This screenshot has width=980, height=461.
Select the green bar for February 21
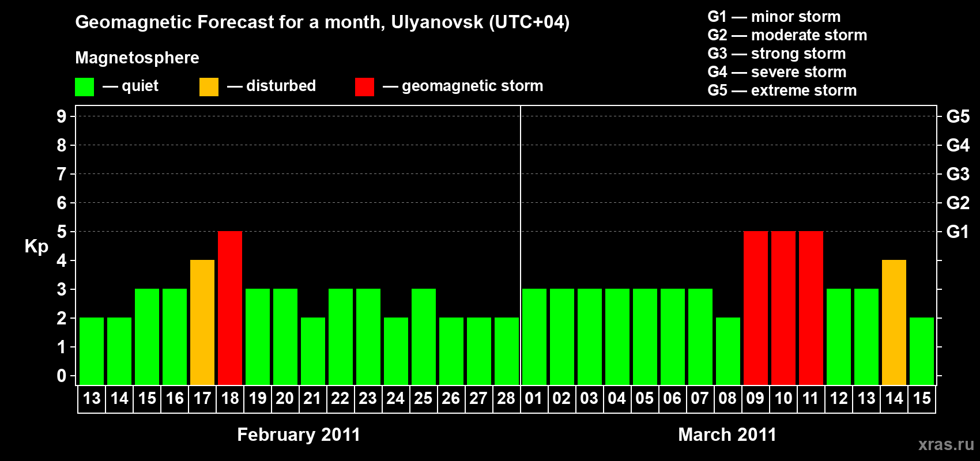(313, 352)
